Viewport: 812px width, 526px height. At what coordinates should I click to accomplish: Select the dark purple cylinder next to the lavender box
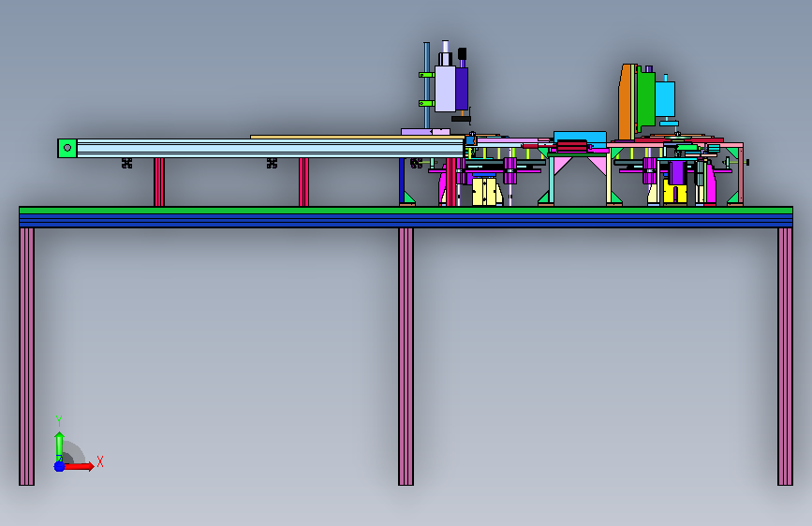pyautogui.click(x=462, y=89)
